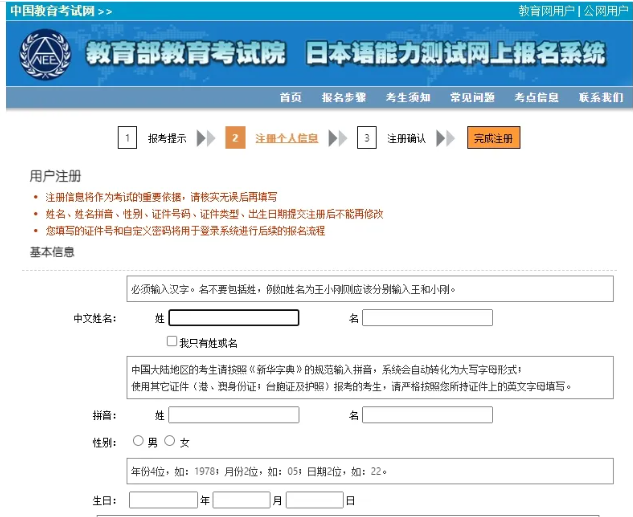Click the step 3 number box
The width and height of the screenshot is (633, 517).
tap(367, 138)
